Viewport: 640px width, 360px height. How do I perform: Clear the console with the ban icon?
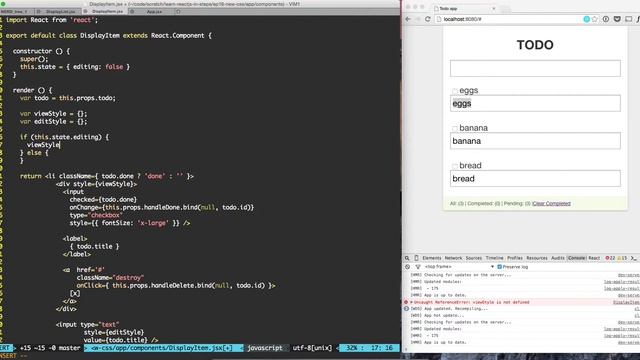pos(407,267)
